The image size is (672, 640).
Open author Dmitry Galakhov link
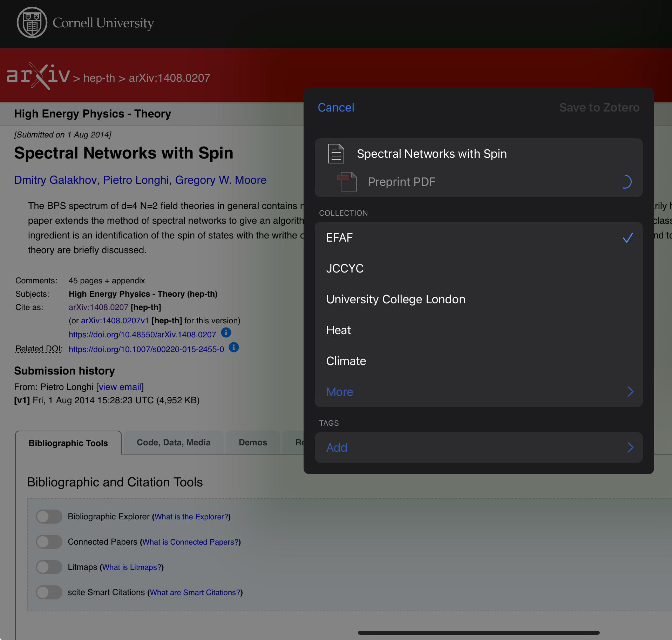55,180
